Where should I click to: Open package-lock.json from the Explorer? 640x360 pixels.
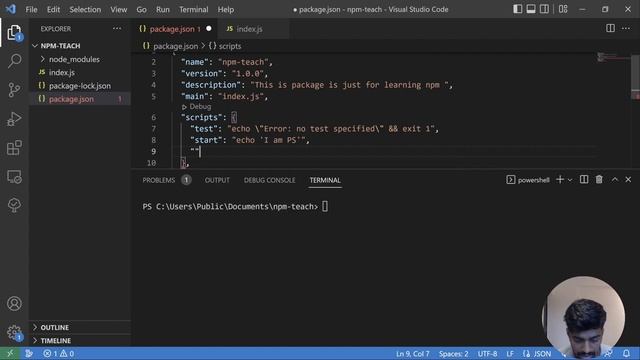[x=80, y=86]
